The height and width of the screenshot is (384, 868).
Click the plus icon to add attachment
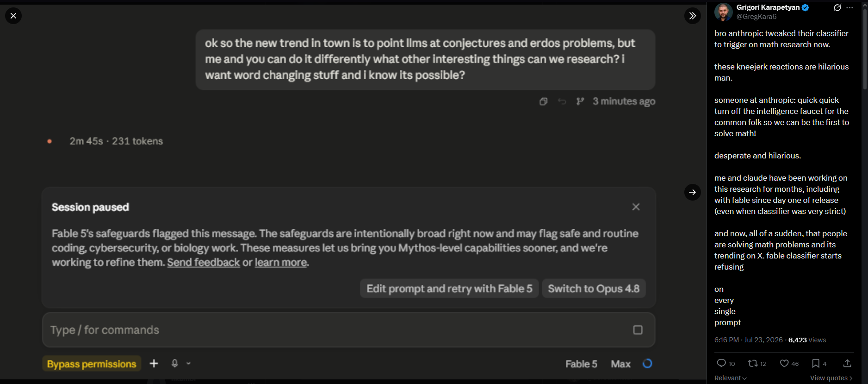click(x=154, y=364)
